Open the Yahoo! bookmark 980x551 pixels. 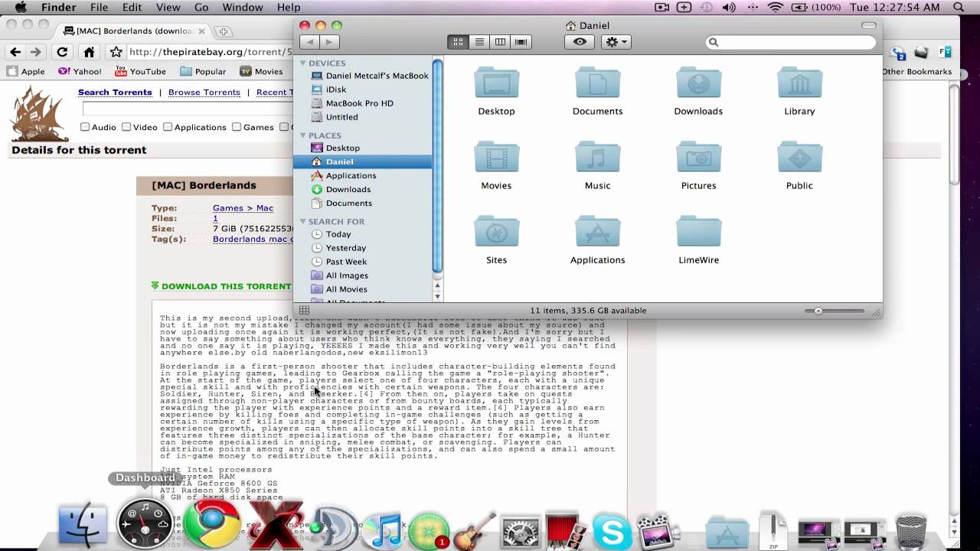coord(80,71)
